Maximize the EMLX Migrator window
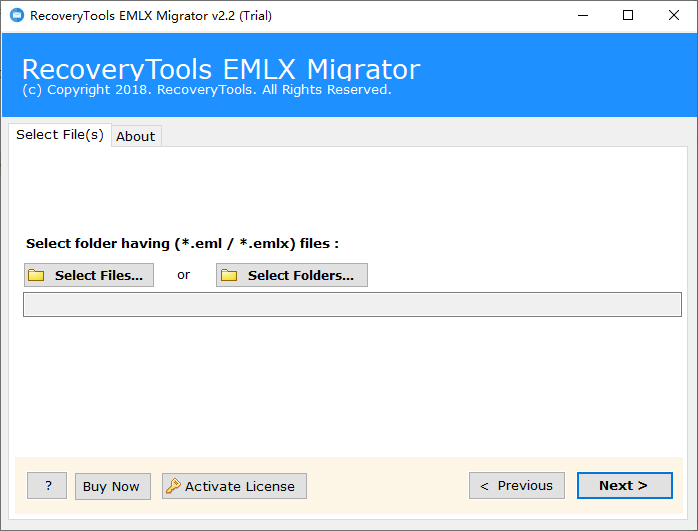This screenshot has width=698, height=531. pos(628,16)
